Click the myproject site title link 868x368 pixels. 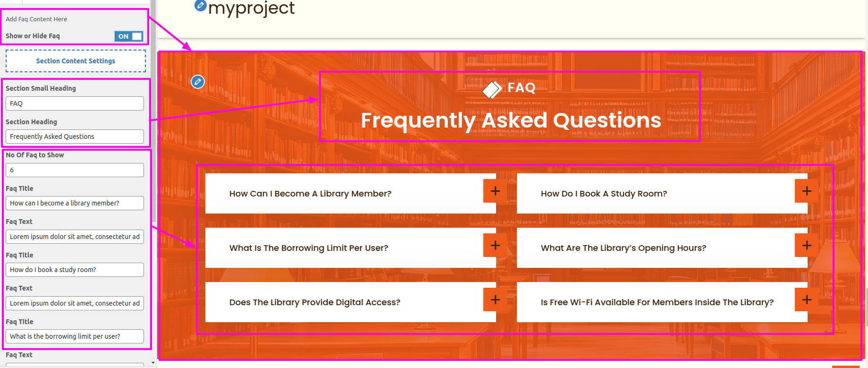coord(252,8)
